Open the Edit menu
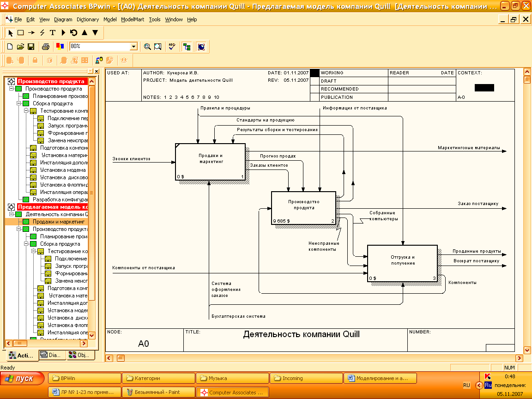This screenshot has width=532, height=399. pyautogui.click(x=30, y=19)
